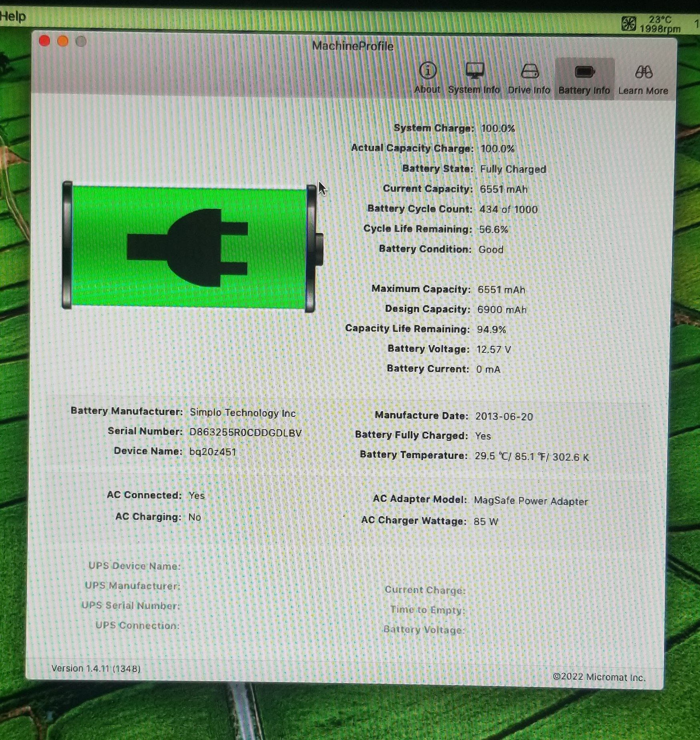Click the MagSafe Power Adapter model text
Screen dimensions: 700x740
531,501
